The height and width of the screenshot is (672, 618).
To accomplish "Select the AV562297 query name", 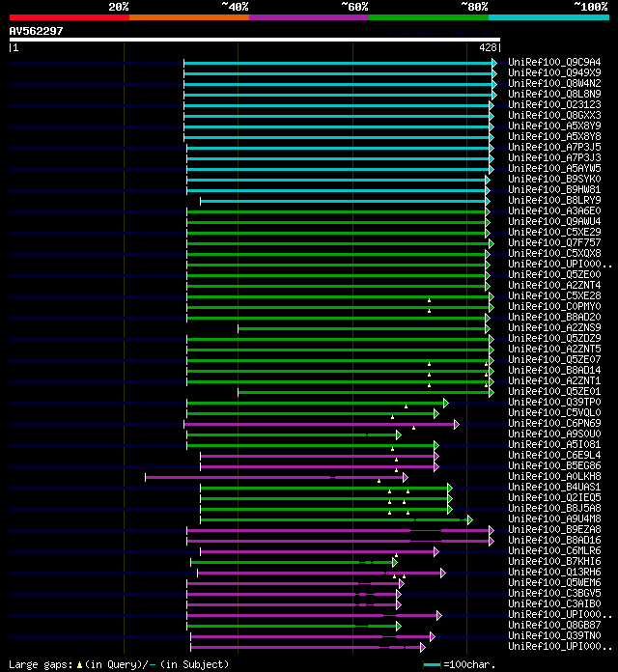I will [x=36, y=31].
